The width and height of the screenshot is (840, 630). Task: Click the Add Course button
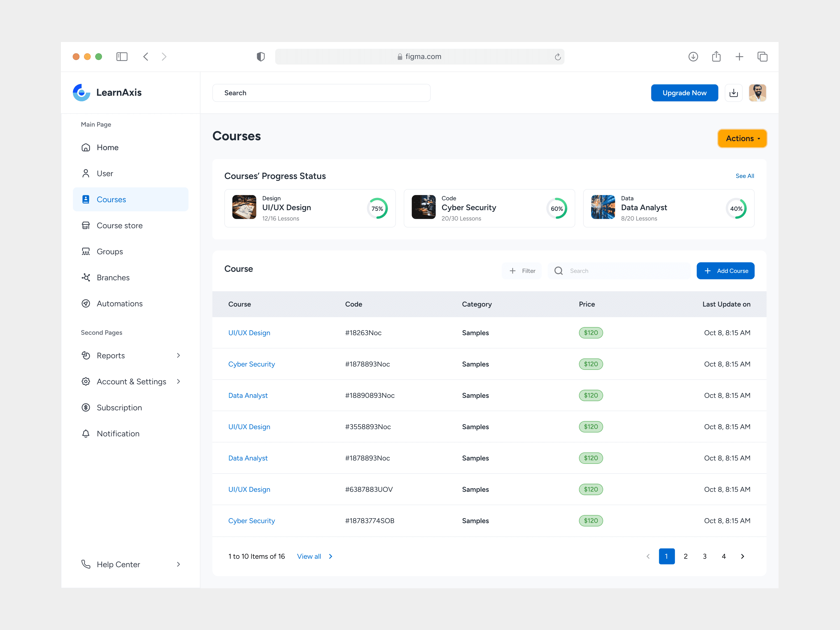tap(725, 271)
